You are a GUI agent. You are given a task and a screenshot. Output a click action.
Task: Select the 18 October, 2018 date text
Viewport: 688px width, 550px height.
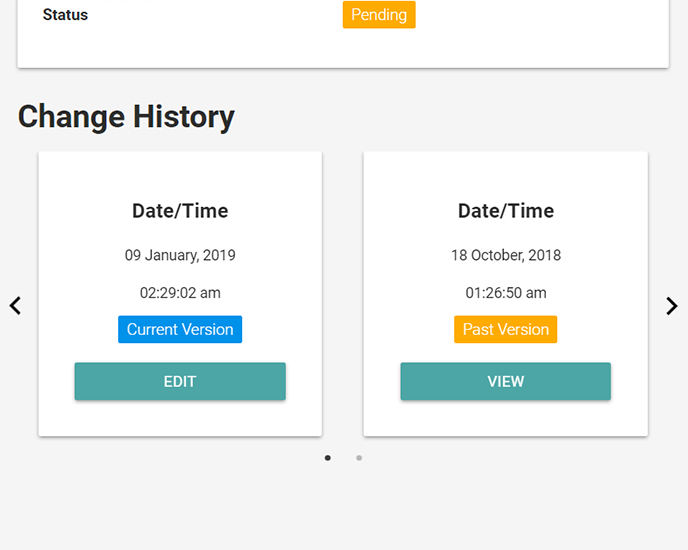click(506, 255)
